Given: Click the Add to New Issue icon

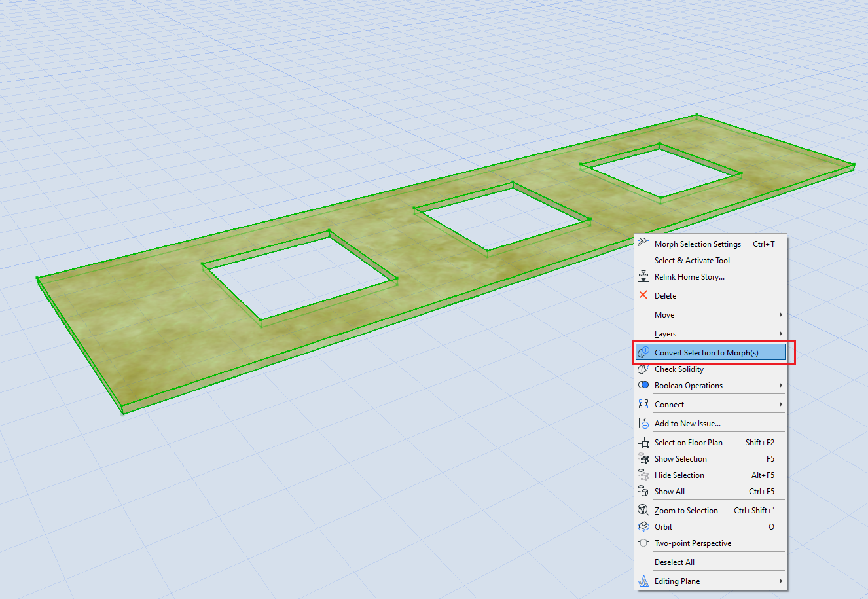Looking at the screenshot, I should click(x=643, y=424).
